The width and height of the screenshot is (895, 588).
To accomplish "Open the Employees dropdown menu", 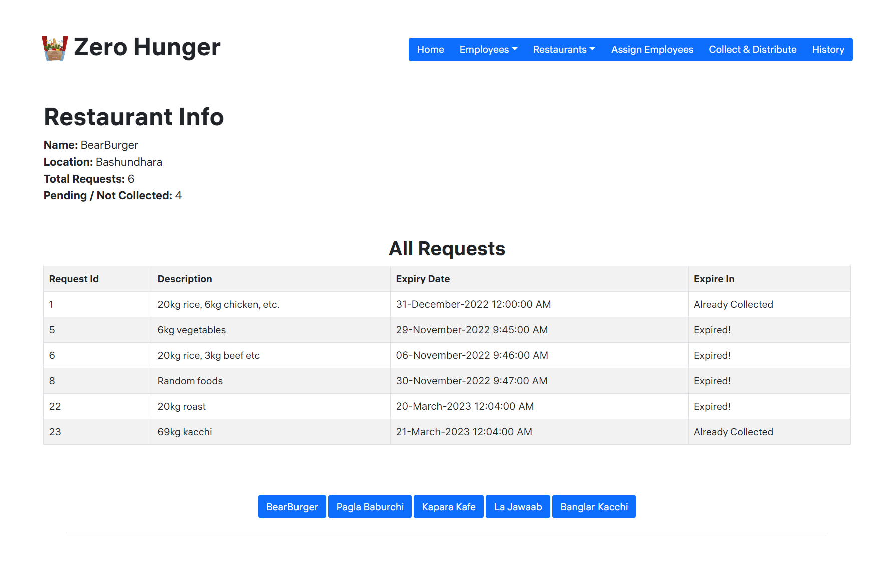I will pos(488,50).
